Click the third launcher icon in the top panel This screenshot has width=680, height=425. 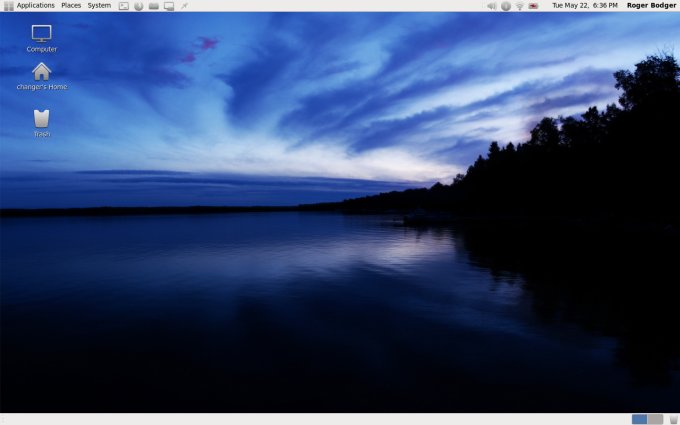[x=154, y=6]
